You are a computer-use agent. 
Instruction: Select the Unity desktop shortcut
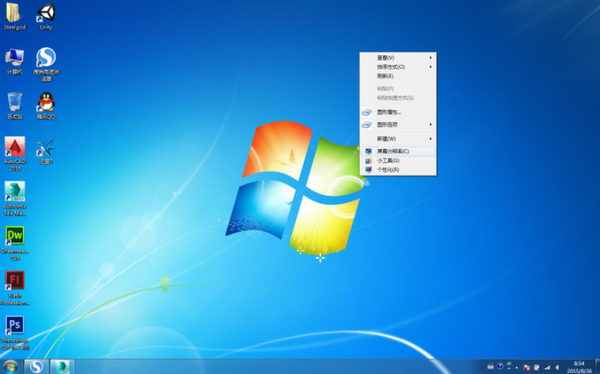point(46,16)
